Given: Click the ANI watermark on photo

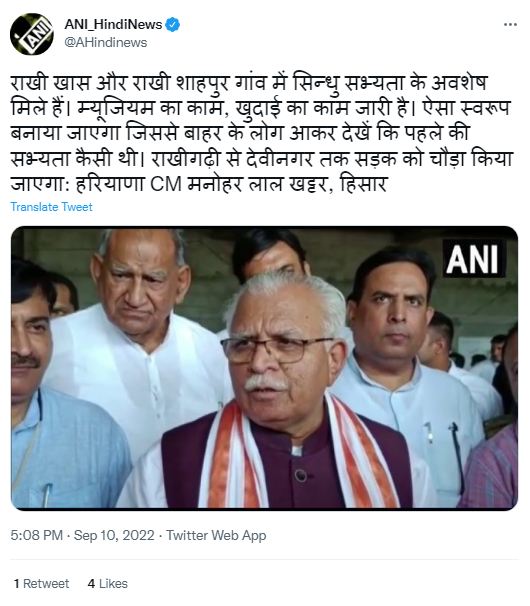Looking at the screenshot, I should coord(474,259).
